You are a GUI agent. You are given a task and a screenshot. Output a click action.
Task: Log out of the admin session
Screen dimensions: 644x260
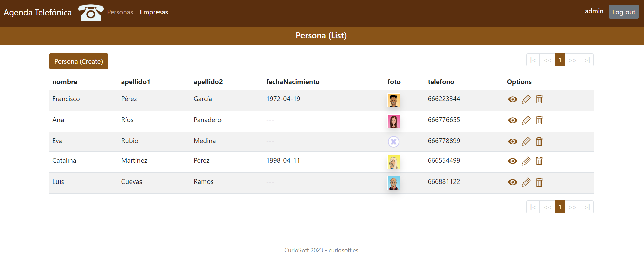click(623, 12)
